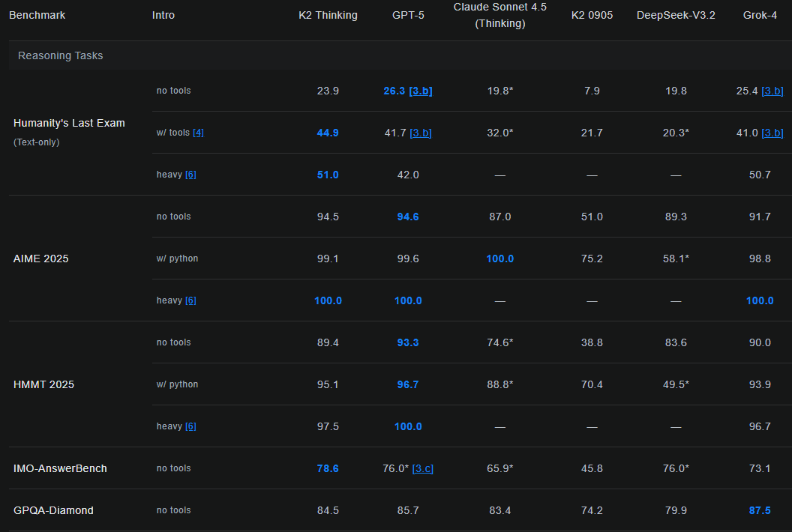Click the GPQA-Diamond no tools label
The height and width of the screenshot is (532, 792).
tap(174, 510)
